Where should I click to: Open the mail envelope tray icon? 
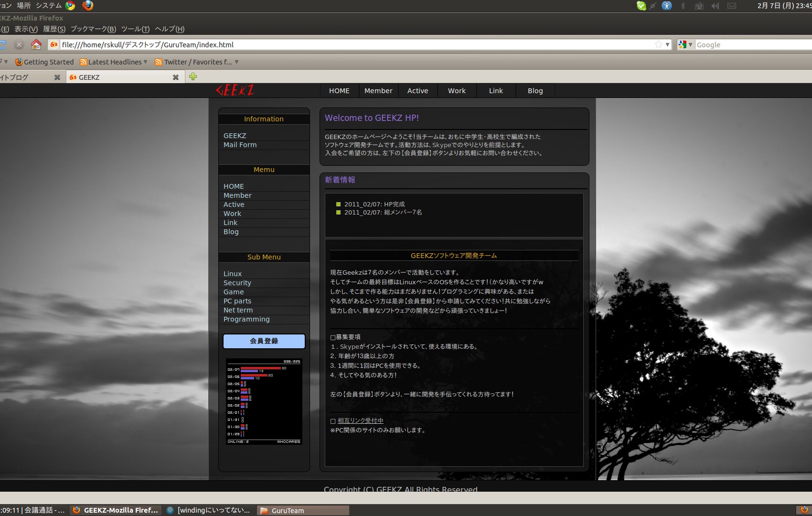pos(732,6)
